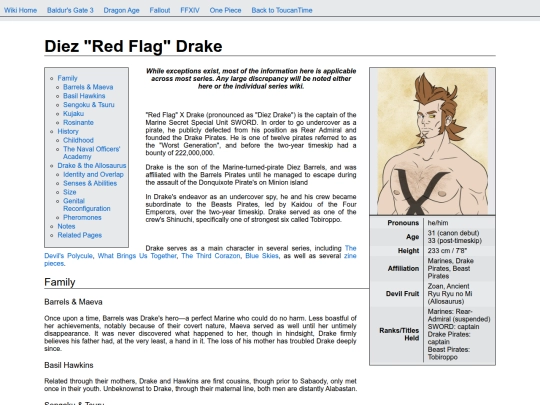Jump to Drake & the Allosaurus section
Viewport: 540px width, 405px height.
[x=92, y=166]
